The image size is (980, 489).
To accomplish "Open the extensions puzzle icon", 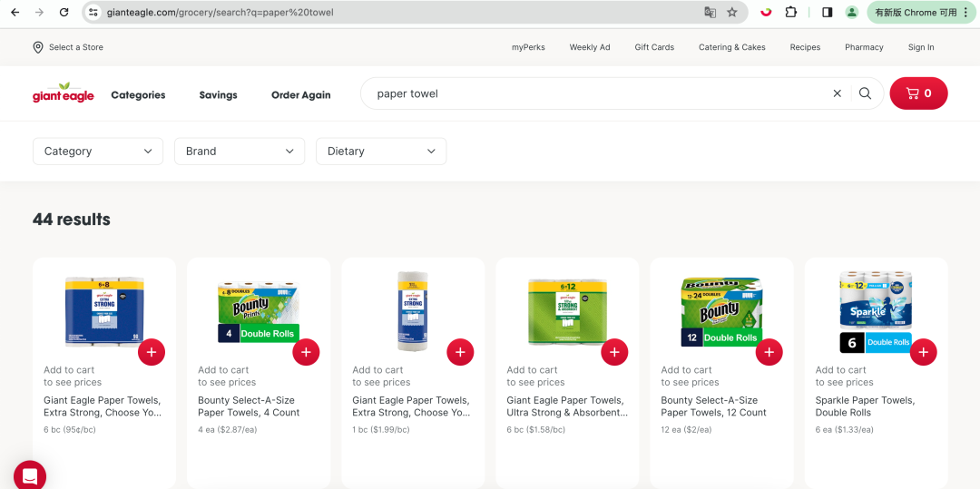I will click(x=790, y=12).
